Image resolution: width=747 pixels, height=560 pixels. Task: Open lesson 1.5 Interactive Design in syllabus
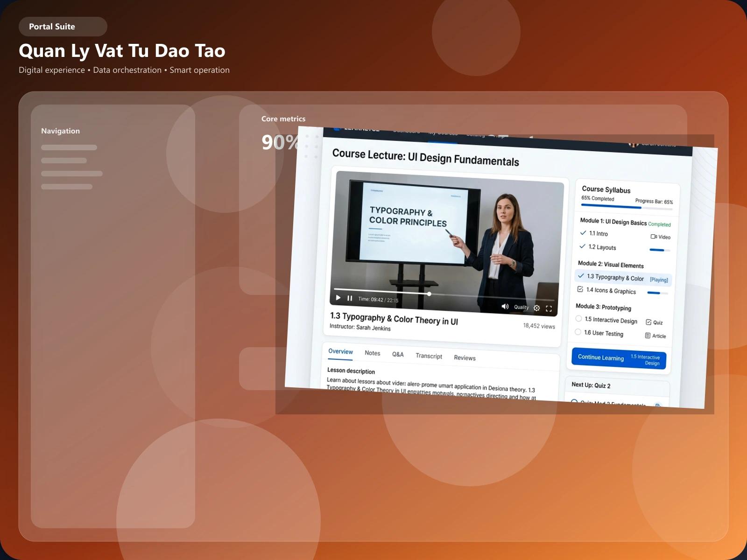611,321
